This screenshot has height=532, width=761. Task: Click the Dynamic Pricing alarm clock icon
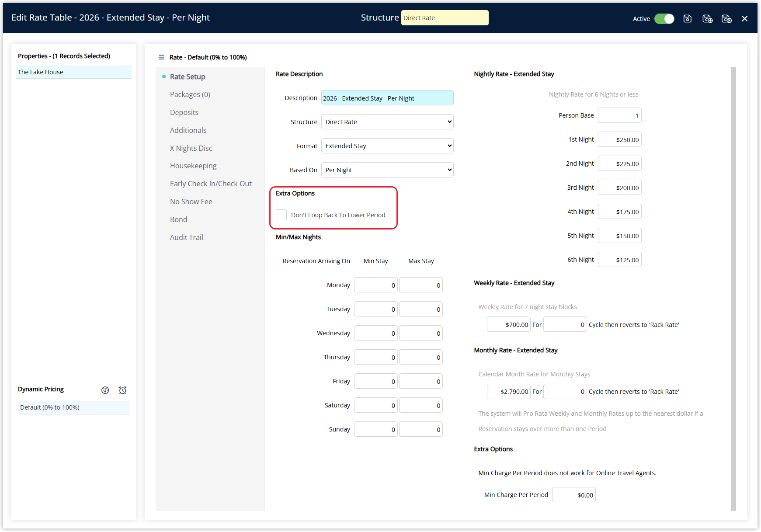[123, 390]
